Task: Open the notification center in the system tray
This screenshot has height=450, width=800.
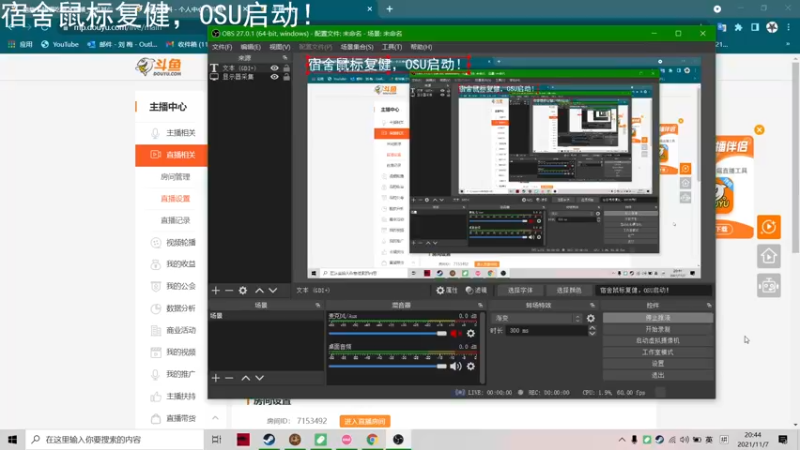Action: [x=783, y=439]
